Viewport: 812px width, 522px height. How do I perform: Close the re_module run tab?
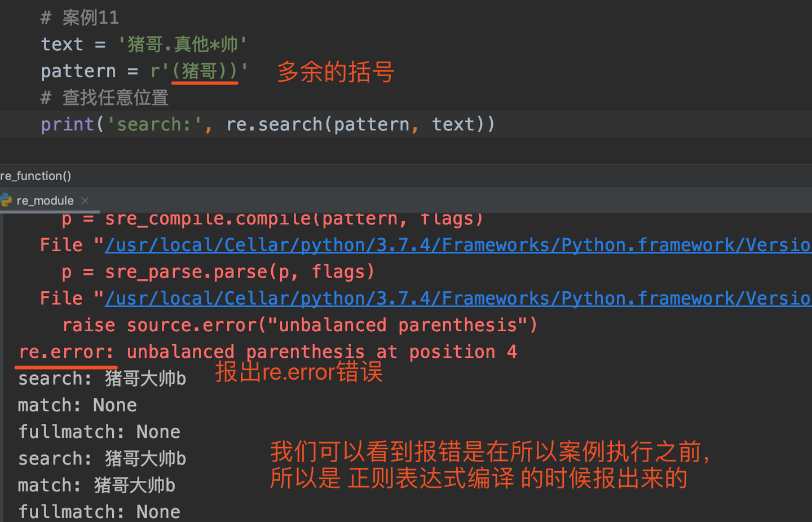85,200
